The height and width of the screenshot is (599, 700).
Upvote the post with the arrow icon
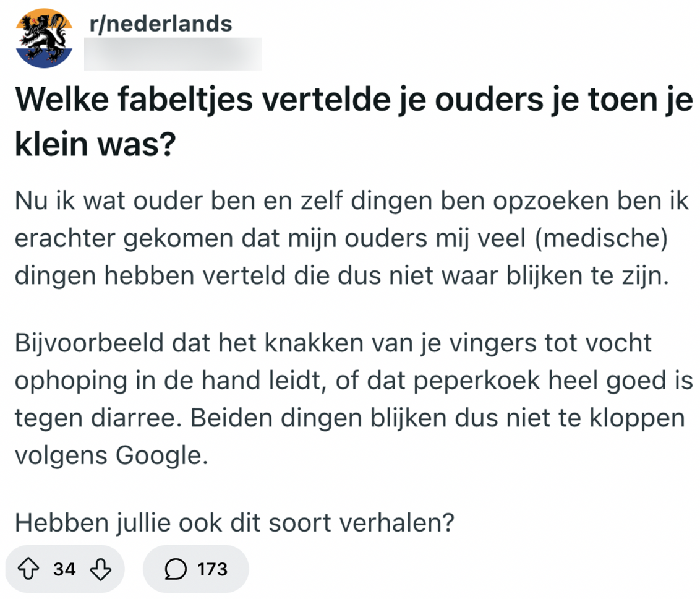pos(29,568)
